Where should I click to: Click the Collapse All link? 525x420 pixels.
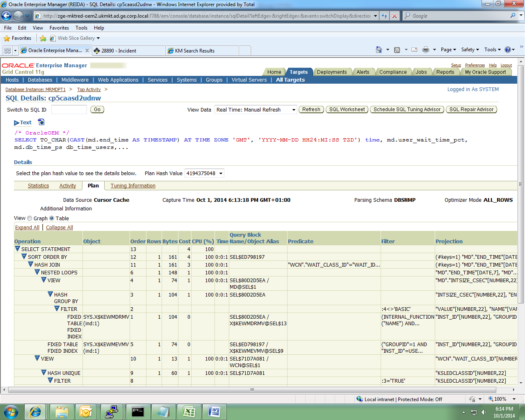pyautogui.click(x=59, y=228)
